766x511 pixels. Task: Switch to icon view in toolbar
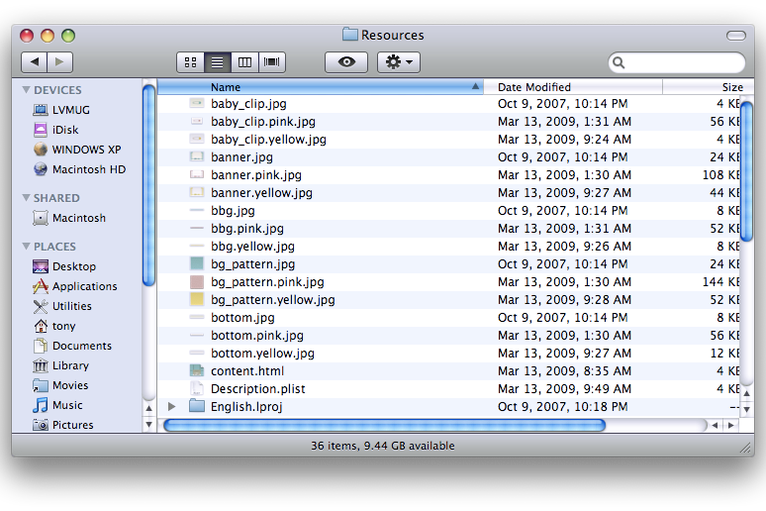pos(190,62)
